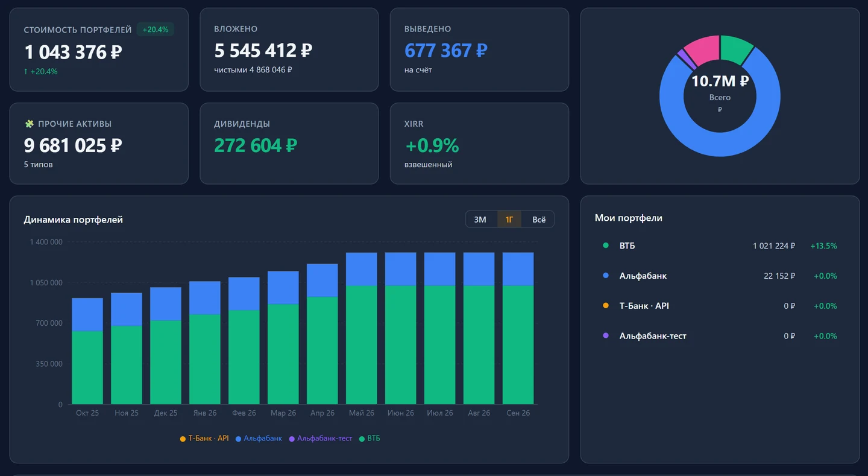Image resolution: width=868 pixels, height=476 pixels.
Task: Click the 1 043 376 ₽ portfolio value
Action: pos(73,52)
